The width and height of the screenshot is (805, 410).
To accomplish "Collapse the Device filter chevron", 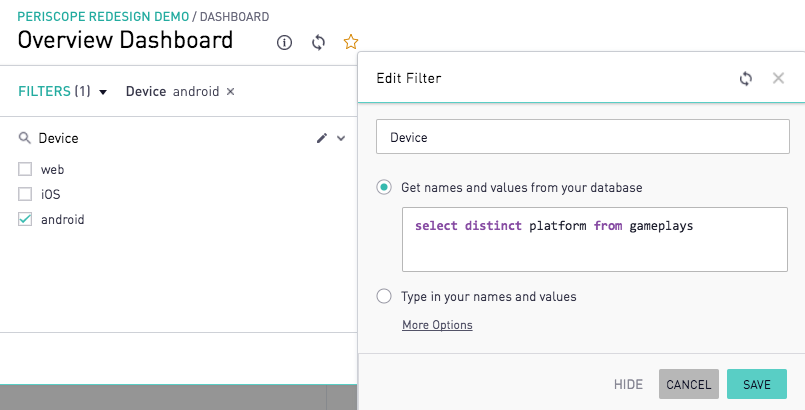I will pos(341,138).
